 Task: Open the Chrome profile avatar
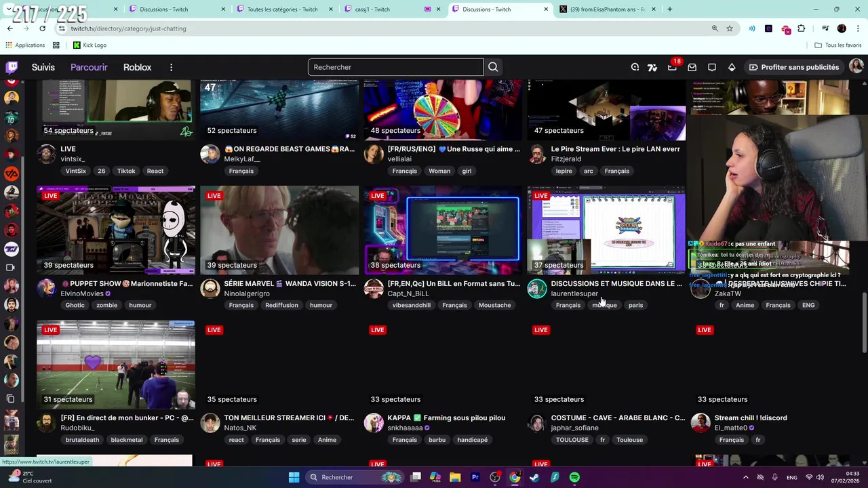point(842,28)
